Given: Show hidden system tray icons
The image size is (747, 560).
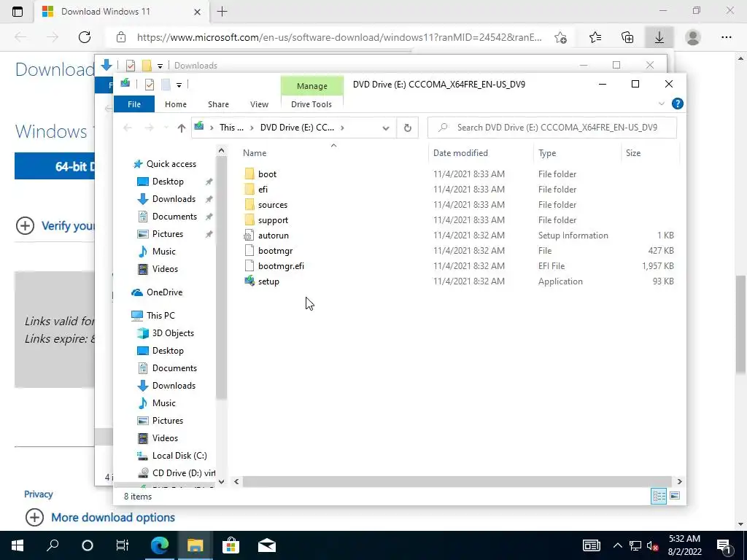Looking at the screenshot, I should pyautogui.click(x=617, y=545).
